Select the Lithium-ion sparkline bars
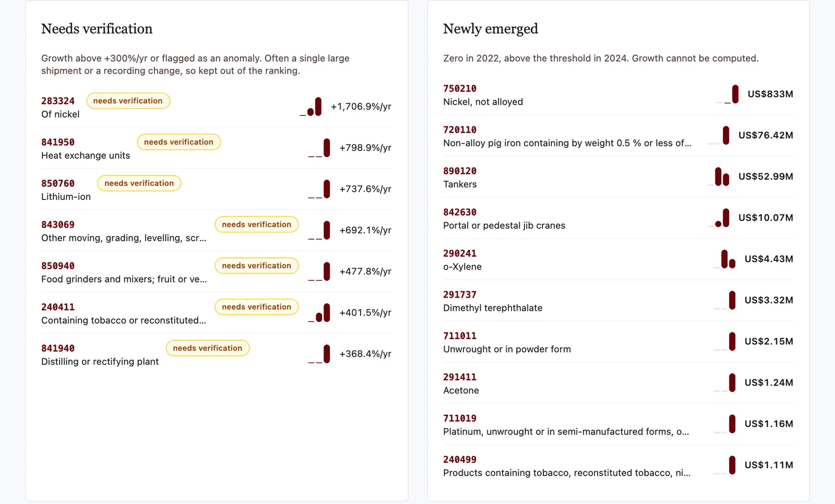The height and width of the screenshot is (504, 835). (319, 189)
